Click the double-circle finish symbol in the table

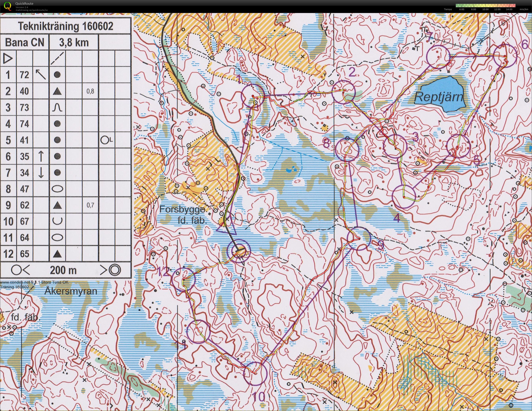[x=114, y=270]
